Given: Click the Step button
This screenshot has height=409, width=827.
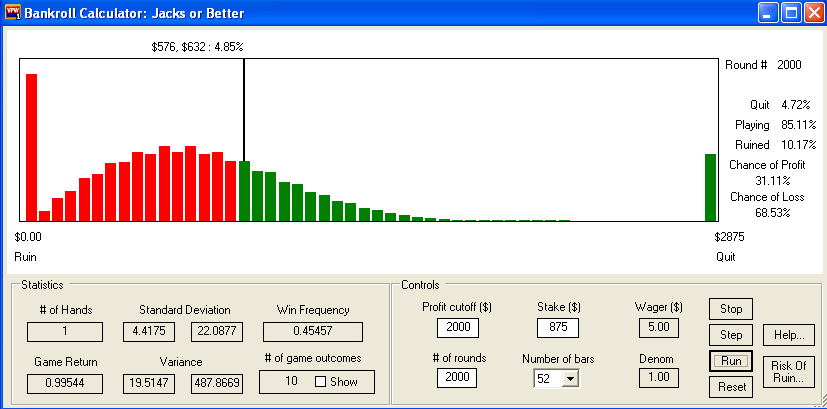Looking at the screenshot, I should coord(730,335).
